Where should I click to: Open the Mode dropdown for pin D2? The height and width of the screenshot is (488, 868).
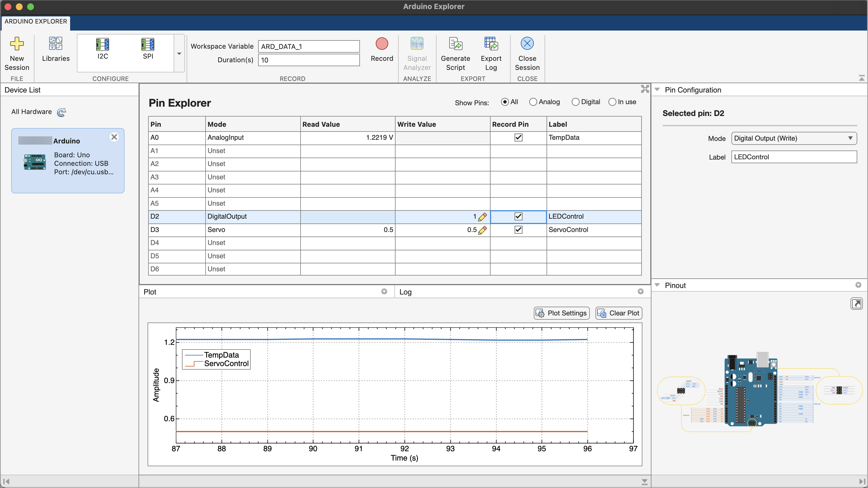pos(794,138)
